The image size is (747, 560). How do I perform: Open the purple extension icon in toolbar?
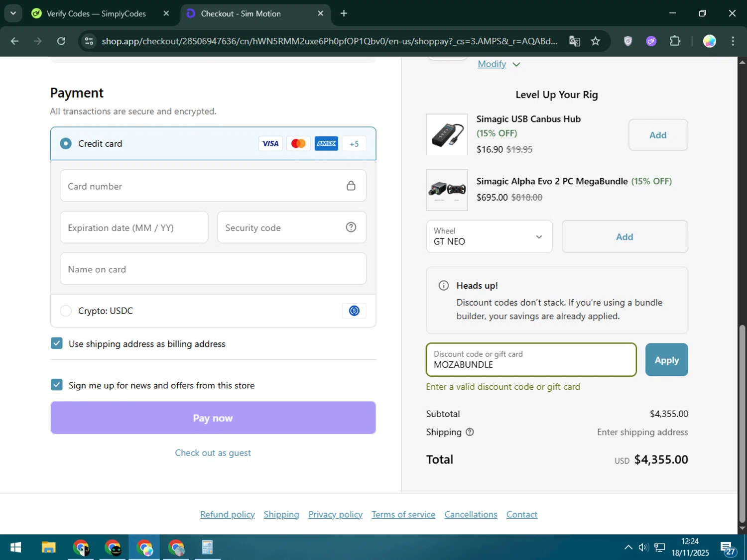tap(651, 41)
